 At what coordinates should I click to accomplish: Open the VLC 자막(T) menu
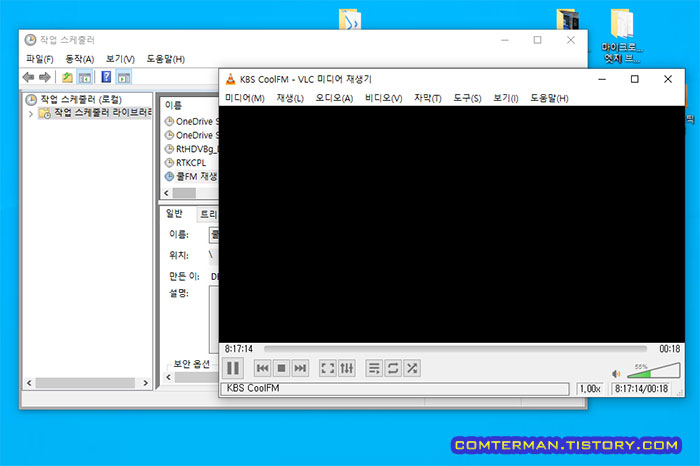(428, 98)
